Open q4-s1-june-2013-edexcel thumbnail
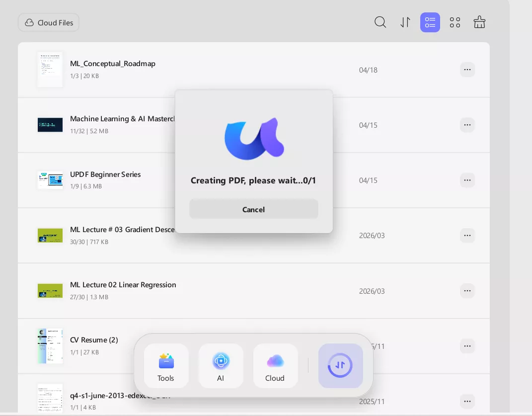The height and width of the screenshot is (416, 532). click(50, 398)
